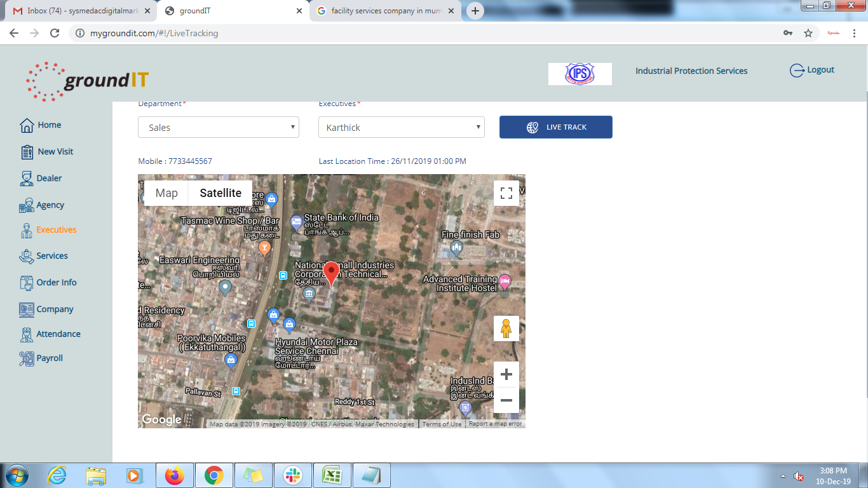Click the Logout link
The height and width of the screenshot is (488, 868).
[812, 71]
